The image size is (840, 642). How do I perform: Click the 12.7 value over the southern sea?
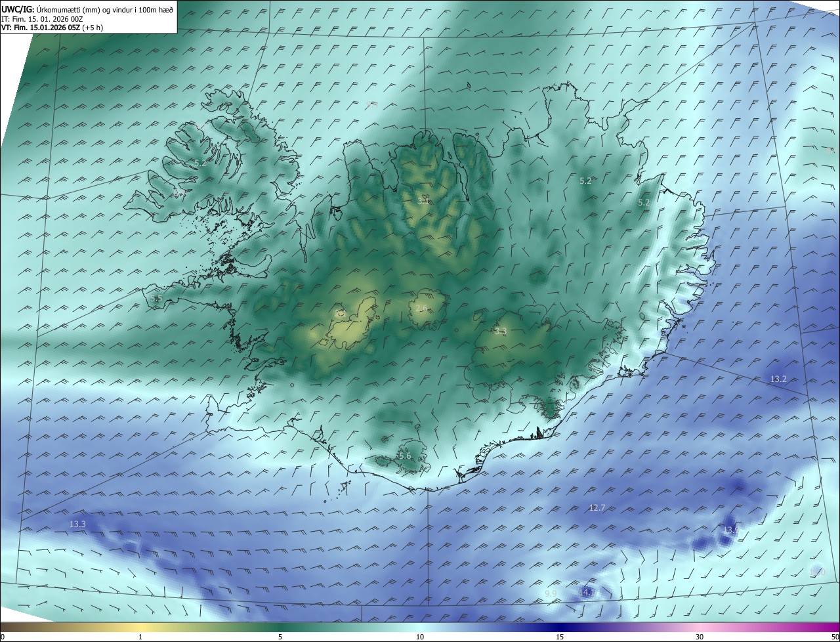[597, 507]
